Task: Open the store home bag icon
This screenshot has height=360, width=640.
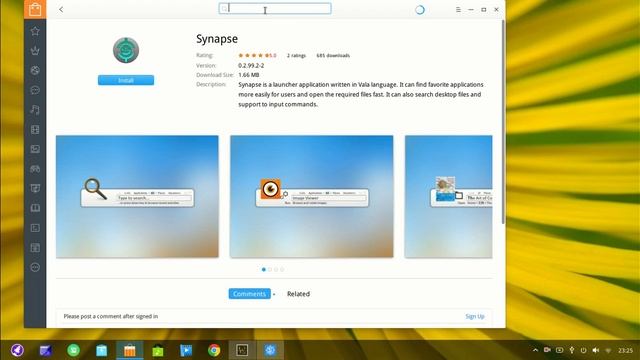Action: coord(35,9)
